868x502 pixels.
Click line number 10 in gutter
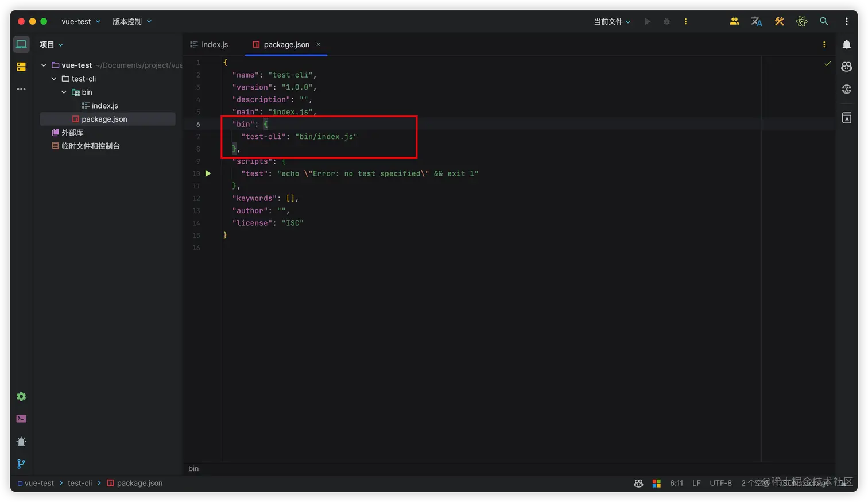click(x=196, y=173)
